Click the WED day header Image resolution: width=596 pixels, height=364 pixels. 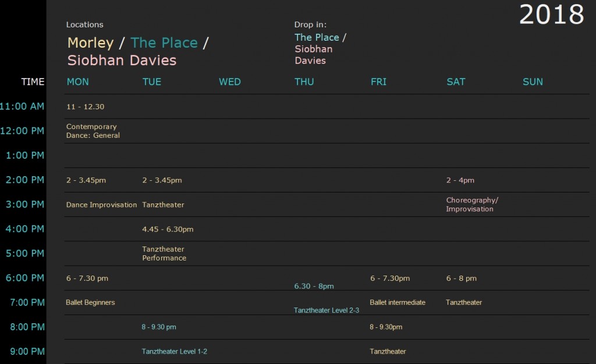pyautogui.click(x=229, y=81)
